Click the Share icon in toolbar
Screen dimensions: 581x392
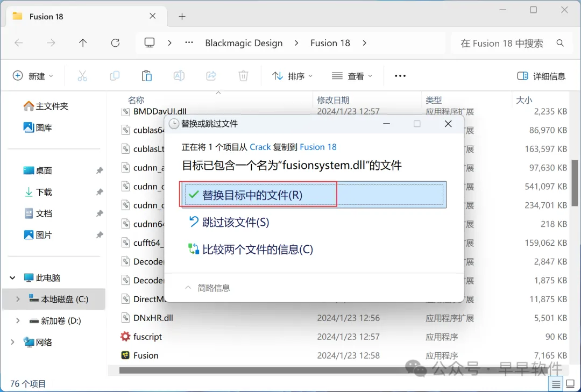[x=211, y=76]
